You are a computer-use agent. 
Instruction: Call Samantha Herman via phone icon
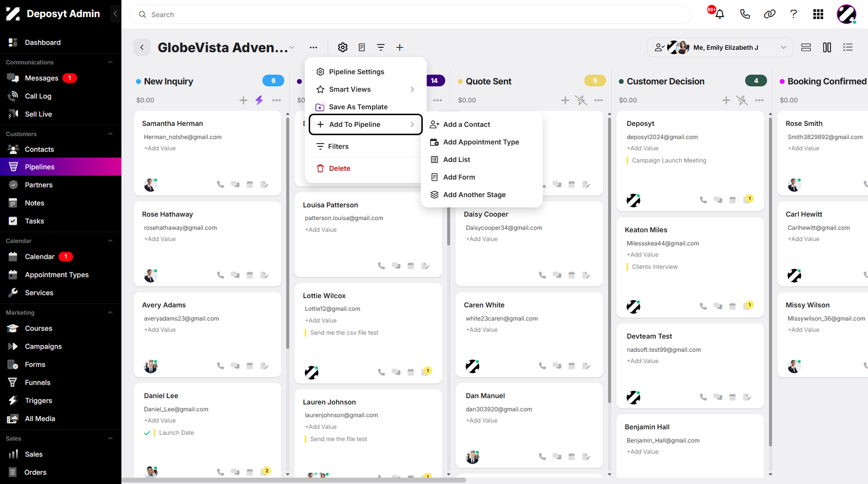click(220, 184)
